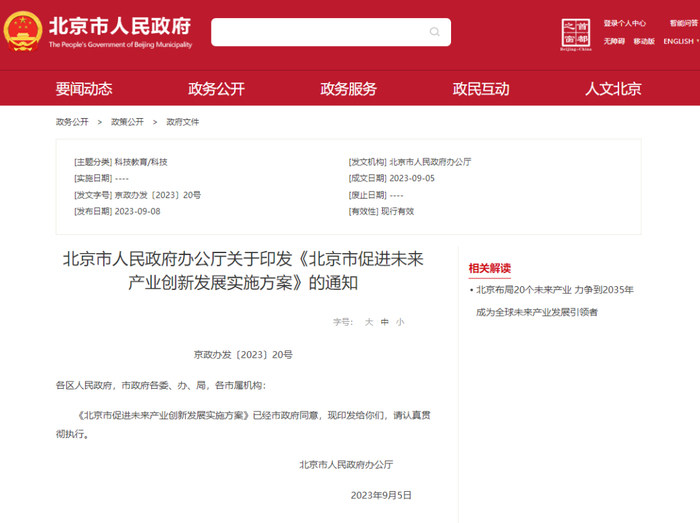Set font size to 小
This screenshot has width=700, height=523.
pyautogui.click(x=400, y=322)
